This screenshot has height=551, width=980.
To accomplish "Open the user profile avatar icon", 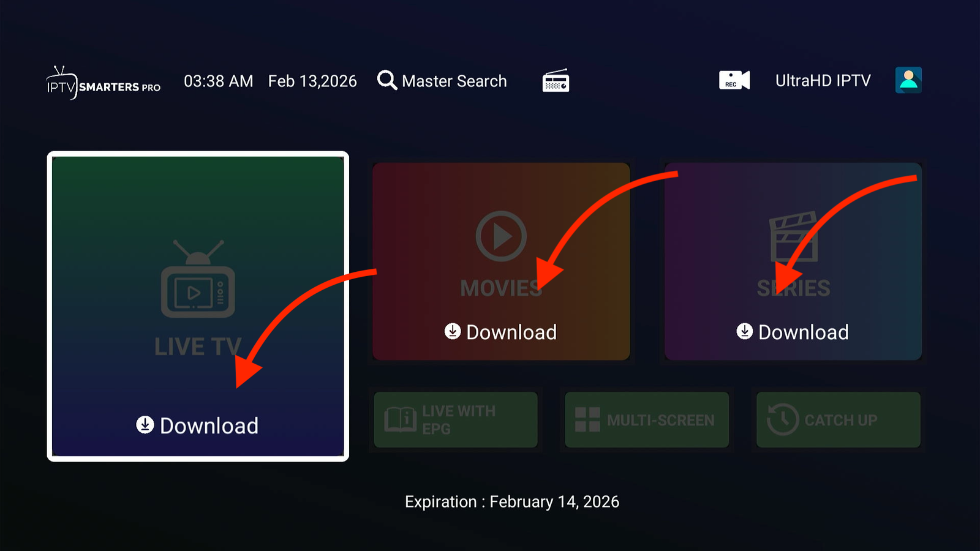I will (908, 80).
